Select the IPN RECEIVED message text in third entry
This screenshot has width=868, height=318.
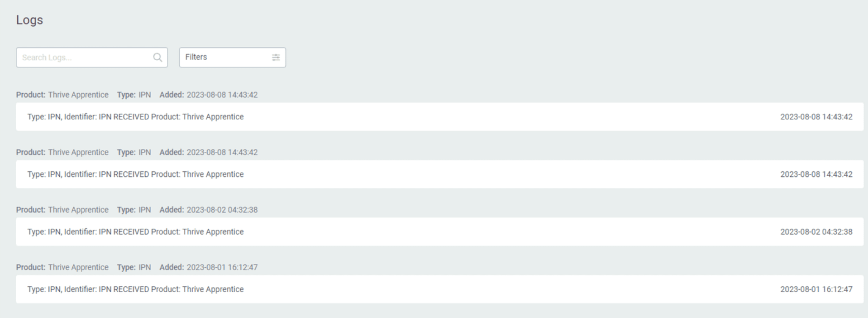point(135,231)
